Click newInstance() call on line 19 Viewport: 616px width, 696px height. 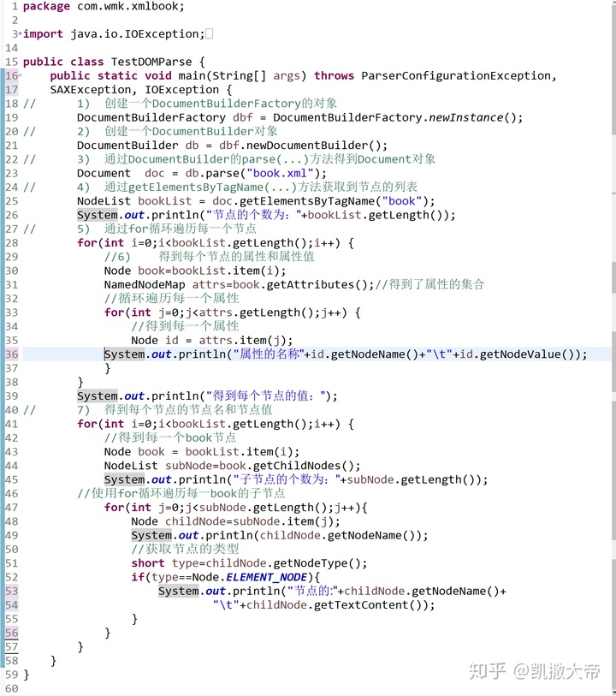coord(472,117)
